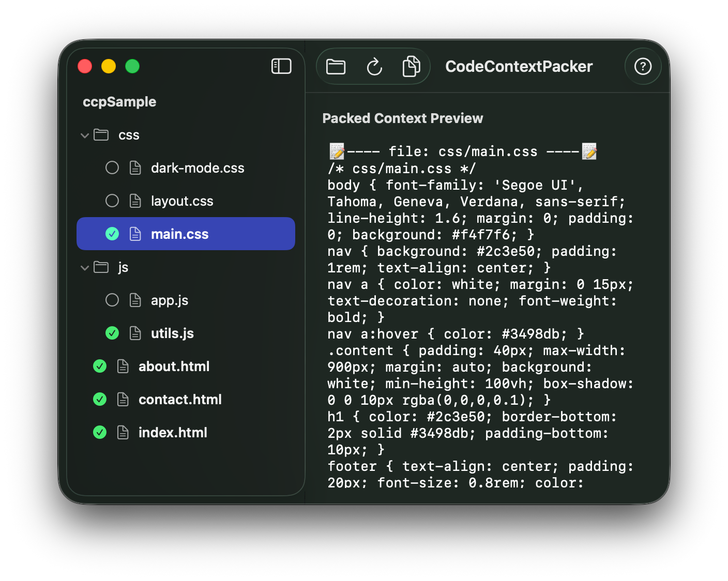
Task: Select contact.html in the sidebar
Action: coord(180,399)
